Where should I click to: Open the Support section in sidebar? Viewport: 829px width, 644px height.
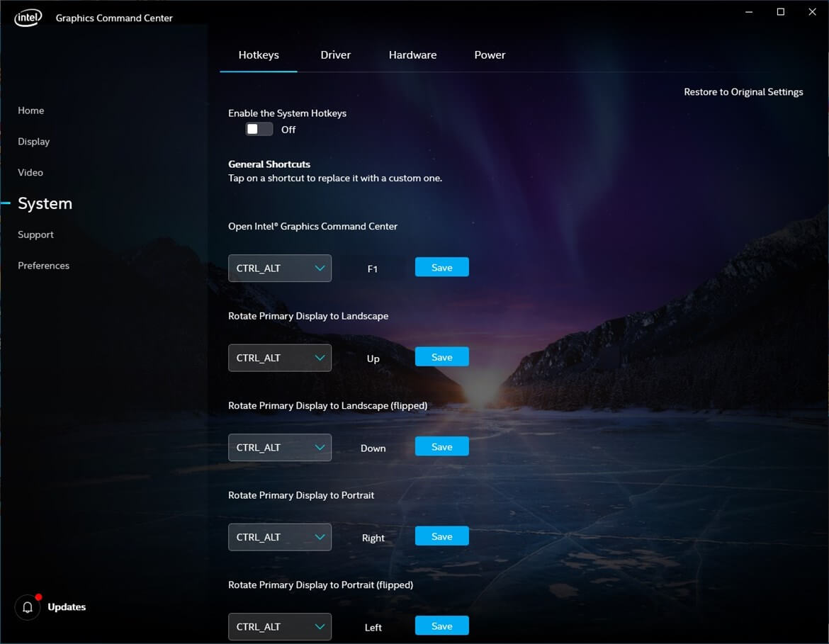click(x=35, y=235)
